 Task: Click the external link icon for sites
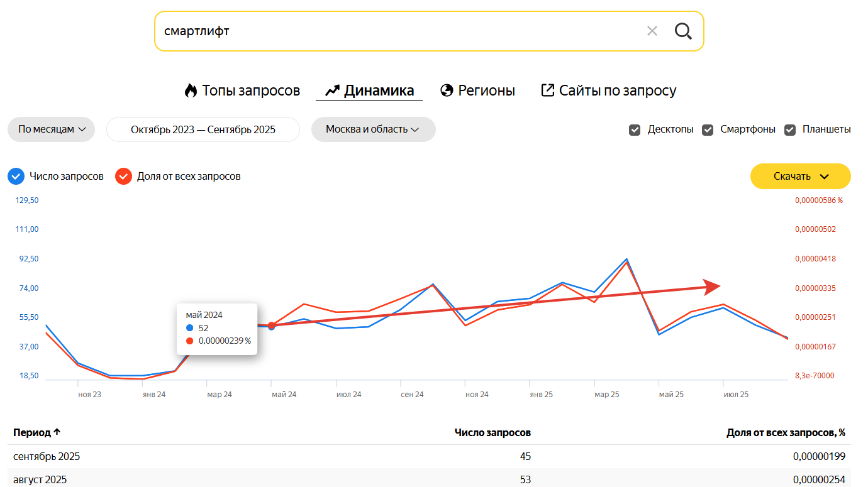548,90
